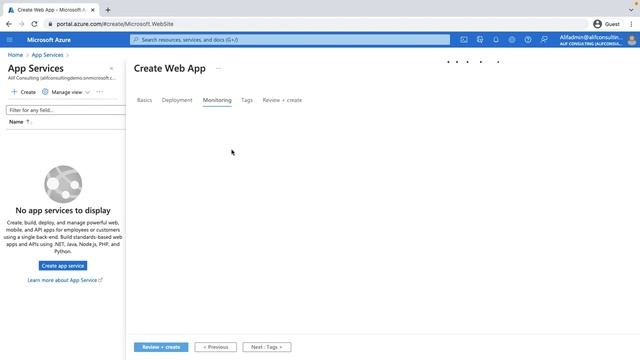The height and width of the screenshot is (360, 640).
Task: Close the Create Web App browser tab
Action: 93,10
